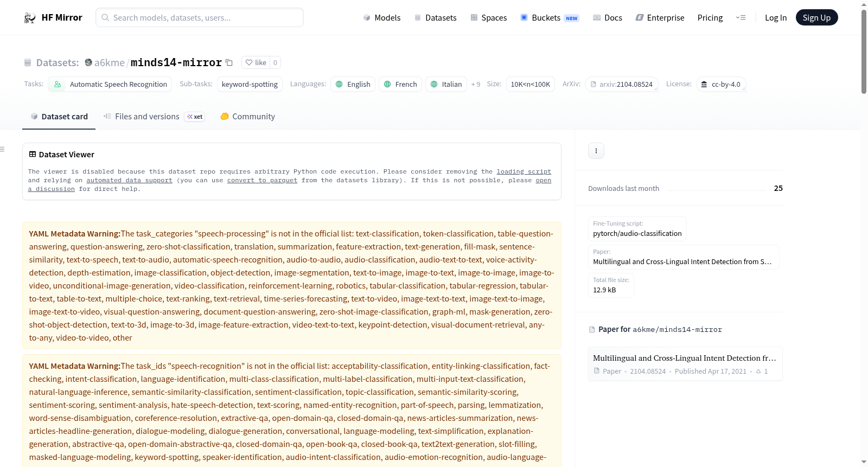Image resolution: width=868 pixels, height=467 pixels.
Task: Click the globe icon beside French
Action: pyautogui.click(x=387, y=84)
